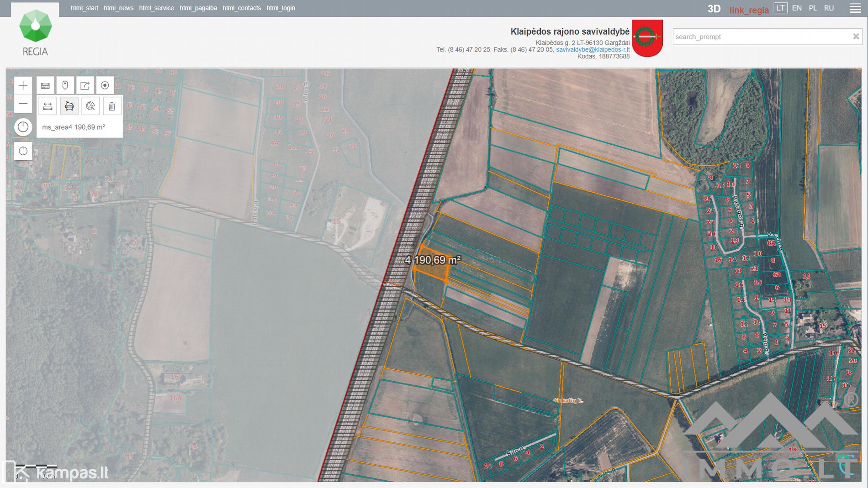Zoom out of the map
The height and width of the screenshot is (488, 868).
point(23,104)
